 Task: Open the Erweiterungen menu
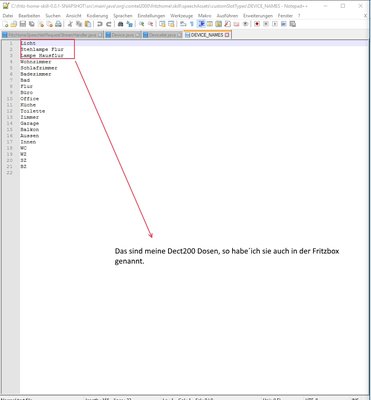pos(258,16)
